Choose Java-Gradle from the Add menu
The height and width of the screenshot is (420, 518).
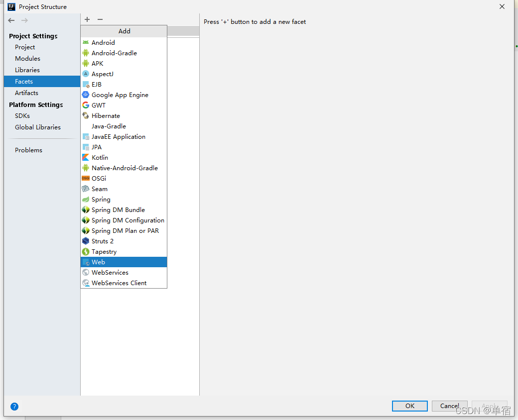(124, 126)
